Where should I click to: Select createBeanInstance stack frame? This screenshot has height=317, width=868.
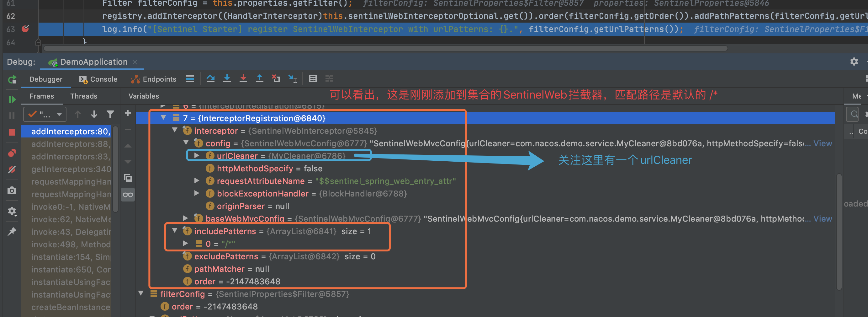(67, 307)
